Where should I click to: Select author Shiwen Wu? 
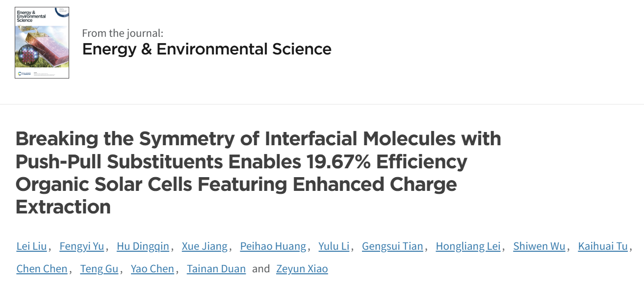point(539,246)
